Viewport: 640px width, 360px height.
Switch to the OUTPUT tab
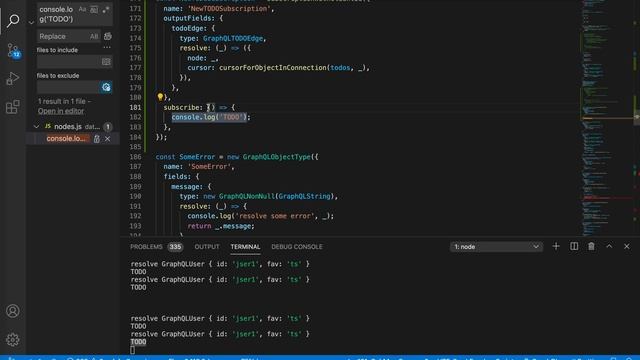point(207,247)
